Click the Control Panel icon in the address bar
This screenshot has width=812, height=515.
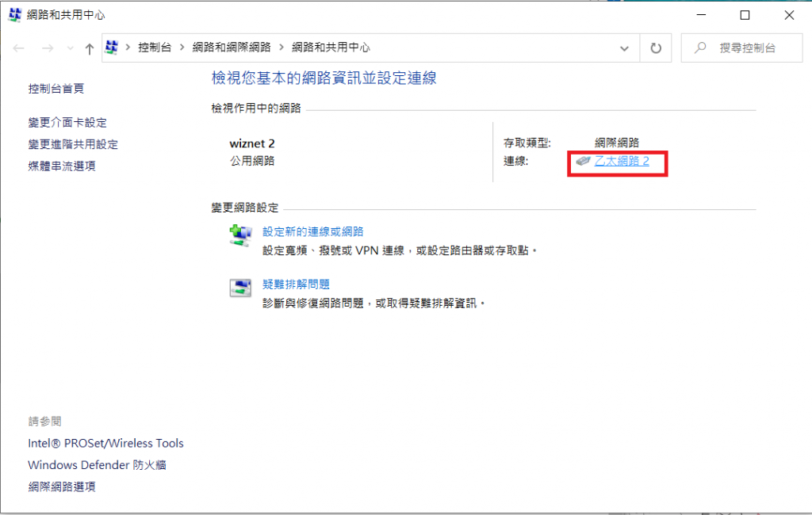coord(111,47)
